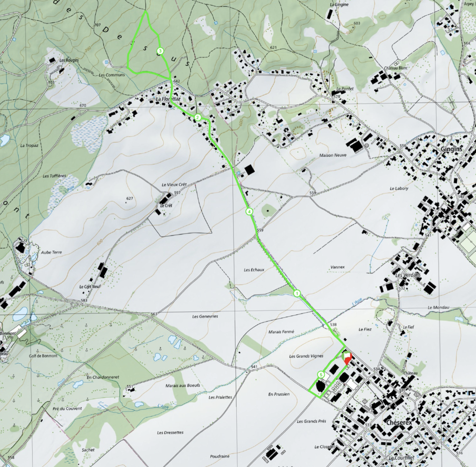Click the start/finish flag pin marker
The width and height of the screenshot is (476, 467).
point(347,357)
